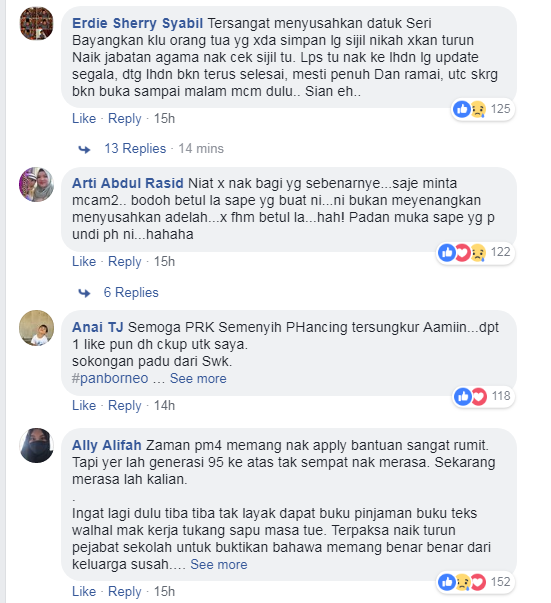Click the heart reaction icon beside 118
This screenshot has width=551, height=603.
click(x=479, y=396)
